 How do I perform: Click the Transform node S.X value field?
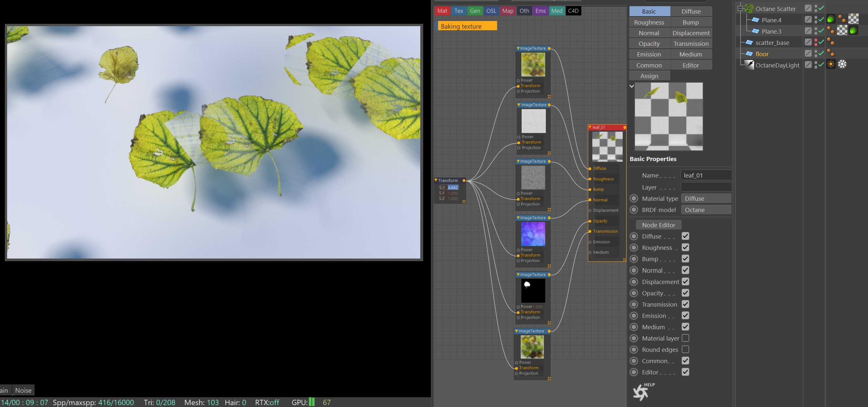tap(453, 188)
